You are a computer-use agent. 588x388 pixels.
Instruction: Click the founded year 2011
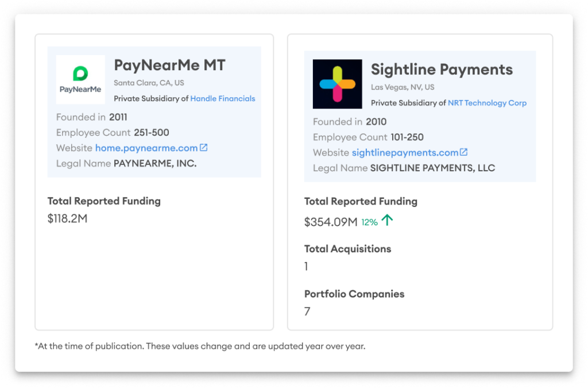coord(118,117)
